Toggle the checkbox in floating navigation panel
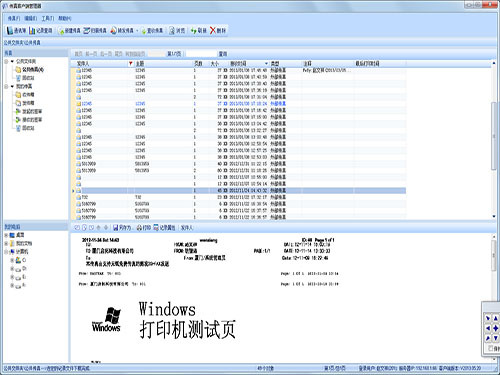 tap(490, 348)
